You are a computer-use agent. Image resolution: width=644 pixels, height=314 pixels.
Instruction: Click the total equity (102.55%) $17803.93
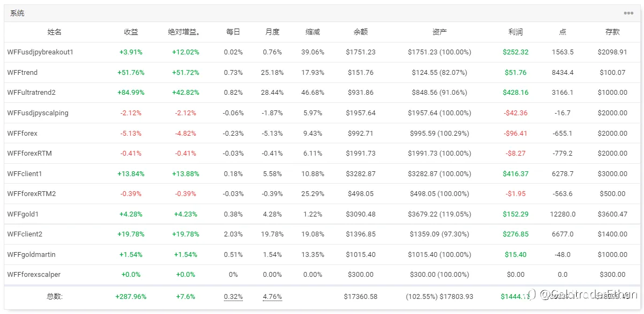(x=439, y=296)
